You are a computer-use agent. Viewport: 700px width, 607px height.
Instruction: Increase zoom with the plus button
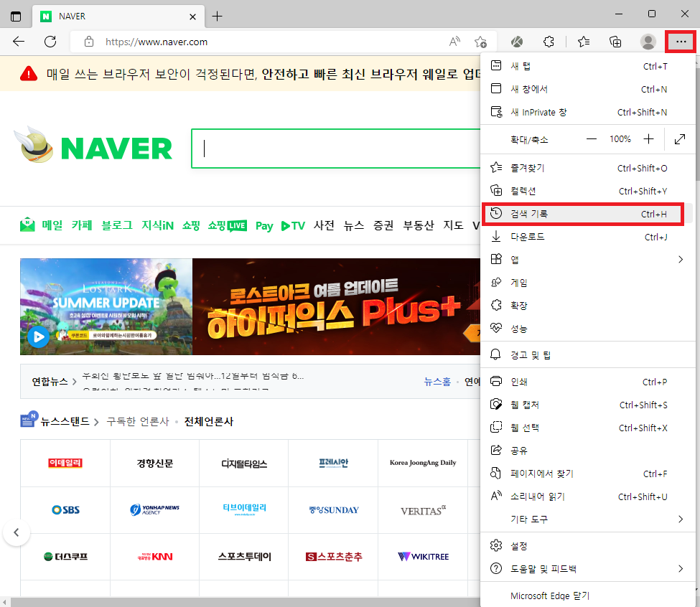click(648, 139)
